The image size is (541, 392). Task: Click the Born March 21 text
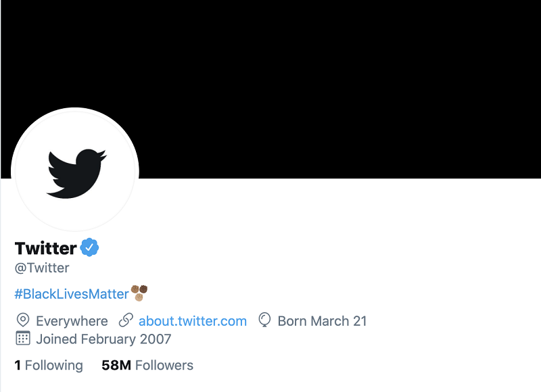click(322, 321)
